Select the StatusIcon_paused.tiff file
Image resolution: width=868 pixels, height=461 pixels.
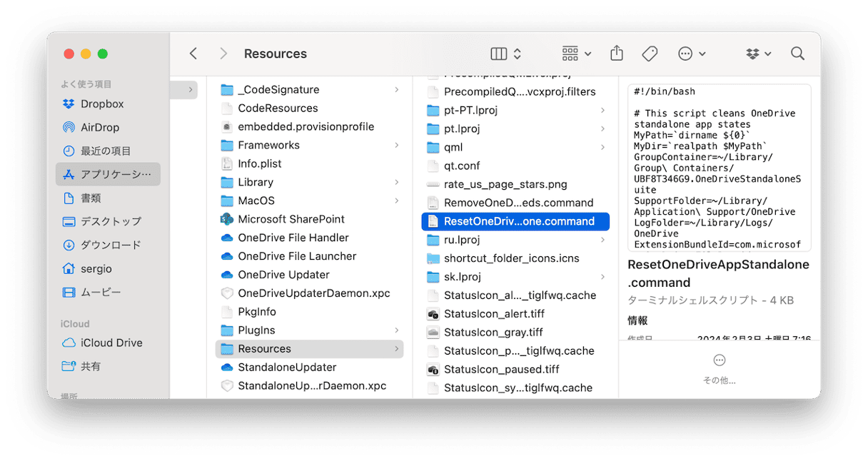515,370
